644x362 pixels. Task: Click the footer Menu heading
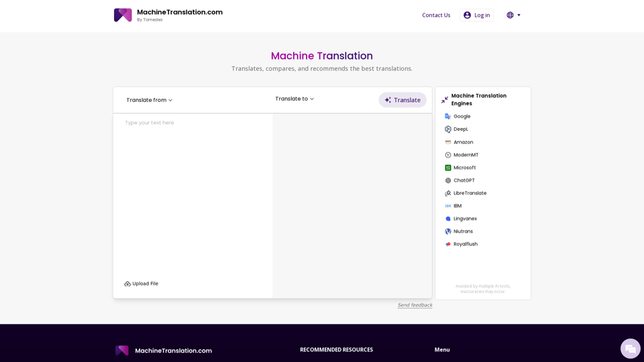pyautogui.click(x=442, y=350)
